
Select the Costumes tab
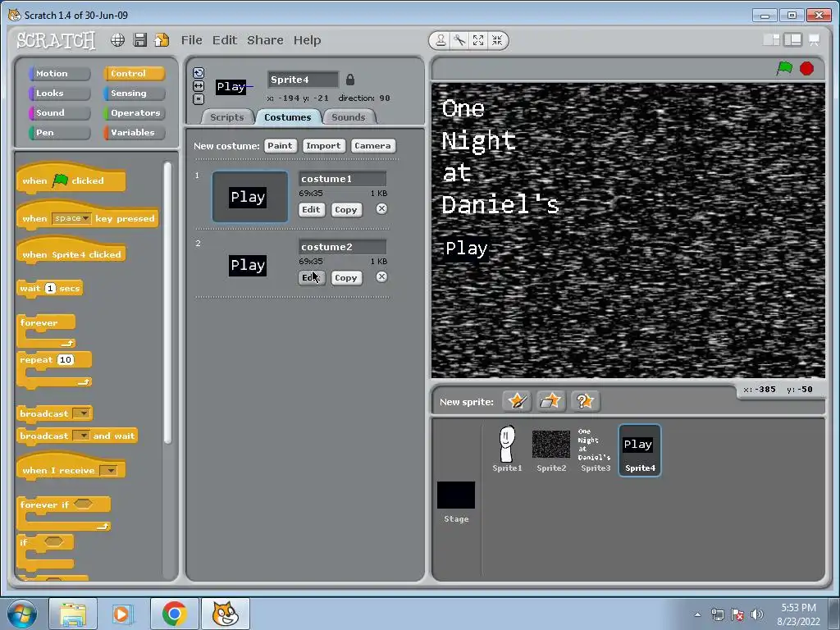288,117
